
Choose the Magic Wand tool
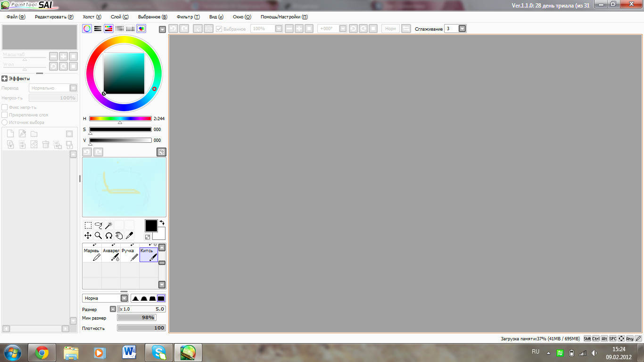pos(108,225)
